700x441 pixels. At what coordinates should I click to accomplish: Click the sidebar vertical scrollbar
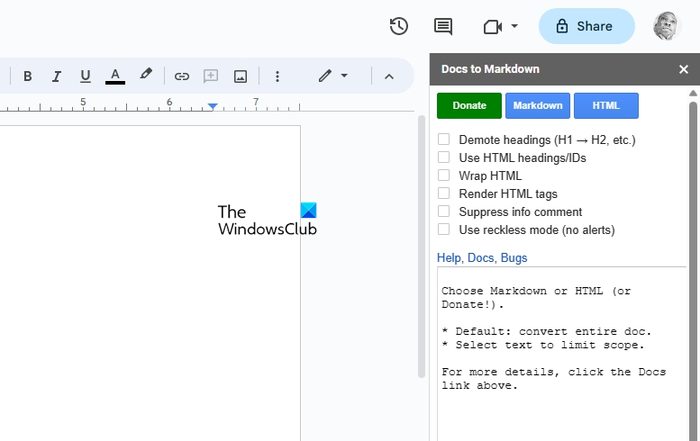pyautogui.click(x=693, y=271)
